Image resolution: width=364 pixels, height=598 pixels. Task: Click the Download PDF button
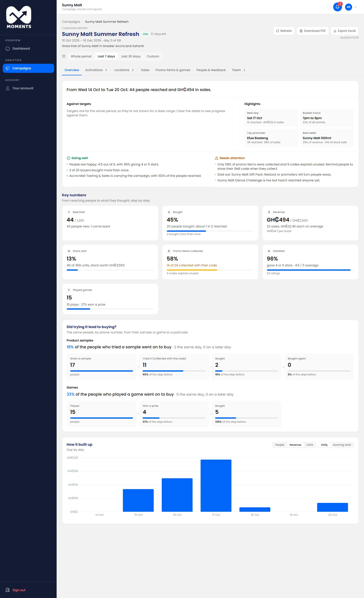313,31
